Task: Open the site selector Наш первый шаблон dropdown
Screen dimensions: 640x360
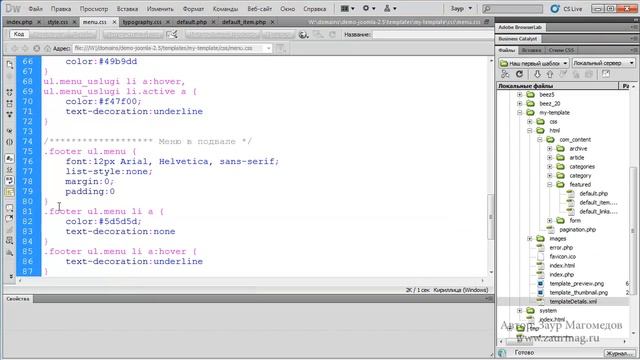Action: (x=533, y=63)
